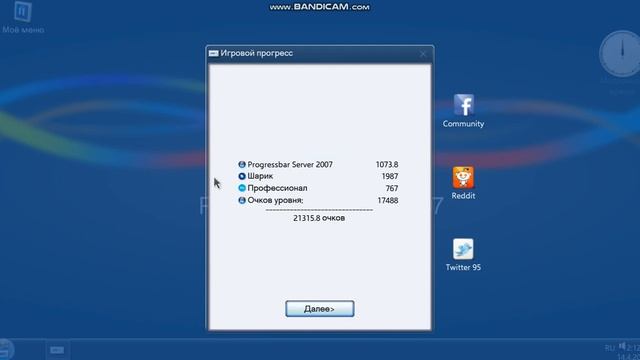The image size is (640, 360).
Task: Select the Профессионал row label
Action: point(277,188)
